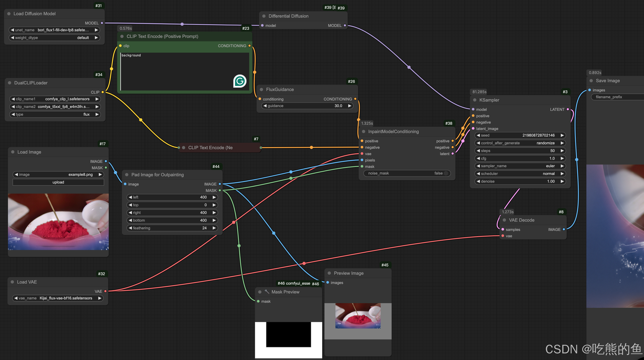The image size is (644, 360).
Task: Click the upload button in Load Image
Action: 58,182
